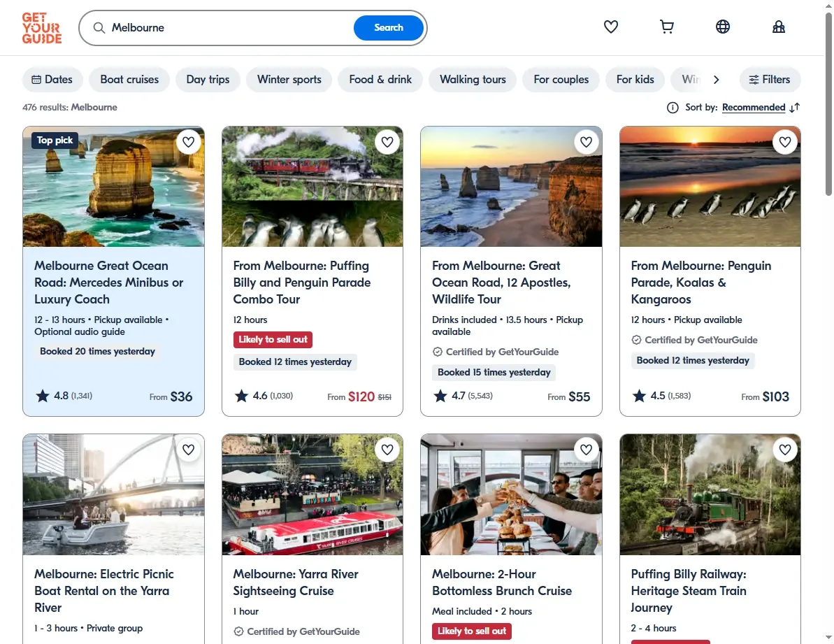Click the red Yarra river cruise boat photo
Viewport: 834px width, 644px height.
[312, 494]
